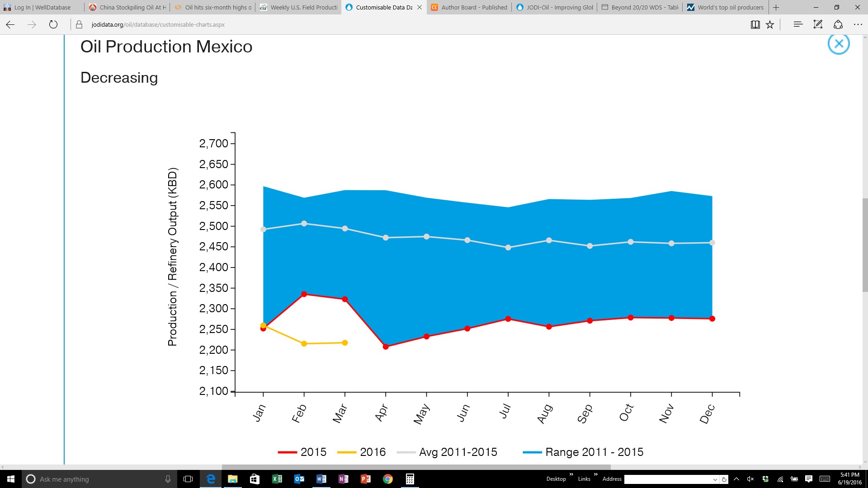
Task: Switch to World's top oil producers tab
Action: coord(726,7)
